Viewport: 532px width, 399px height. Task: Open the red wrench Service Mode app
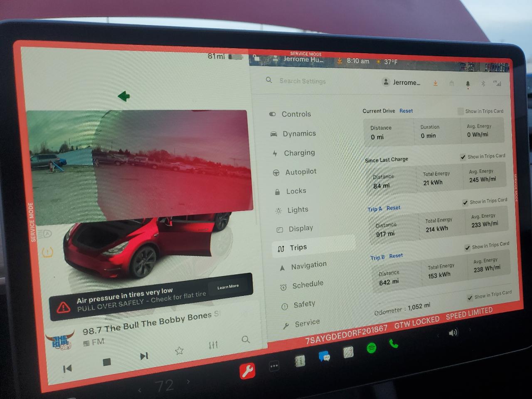tap(247, 370)
